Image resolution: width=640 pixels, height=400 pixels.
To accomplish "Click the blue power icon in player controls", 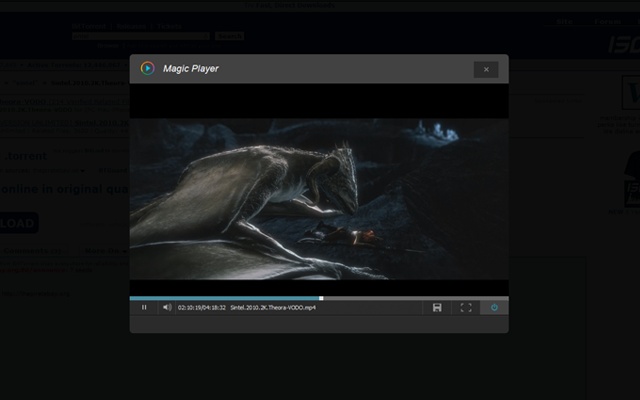I will (494, 307).
